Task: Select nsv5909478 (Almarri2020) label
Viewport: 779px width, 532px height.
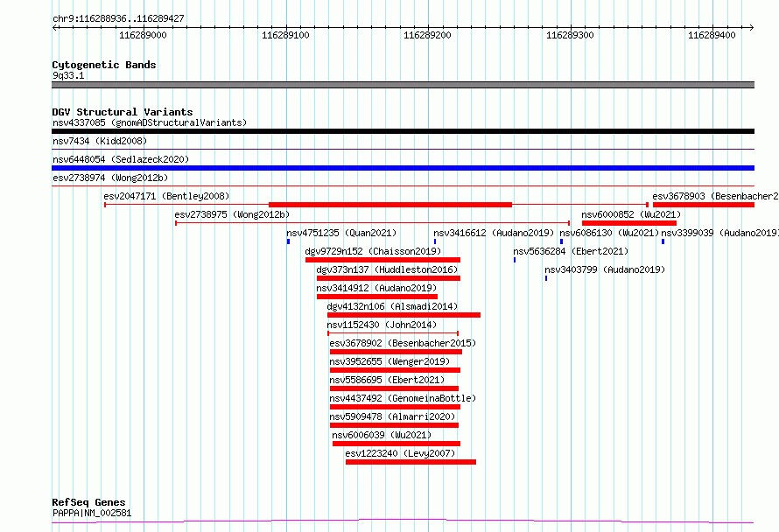Action: click(x=392, y=416)
